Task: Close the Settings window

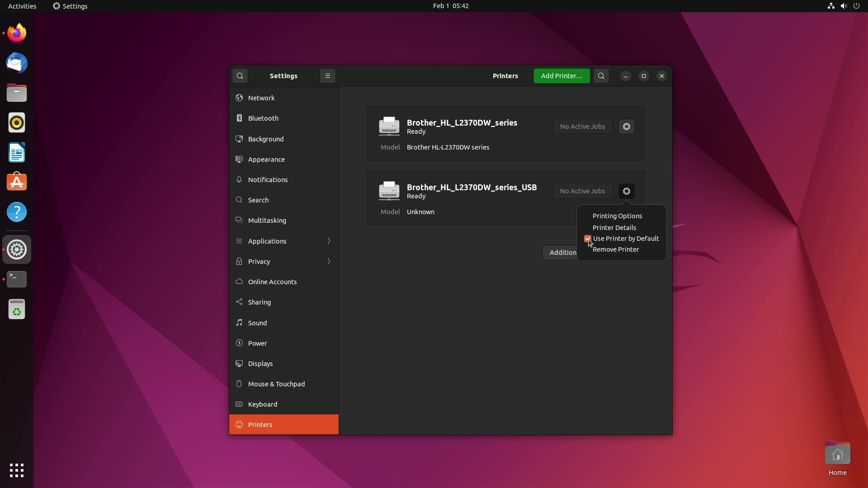Action: click(662, 76)
